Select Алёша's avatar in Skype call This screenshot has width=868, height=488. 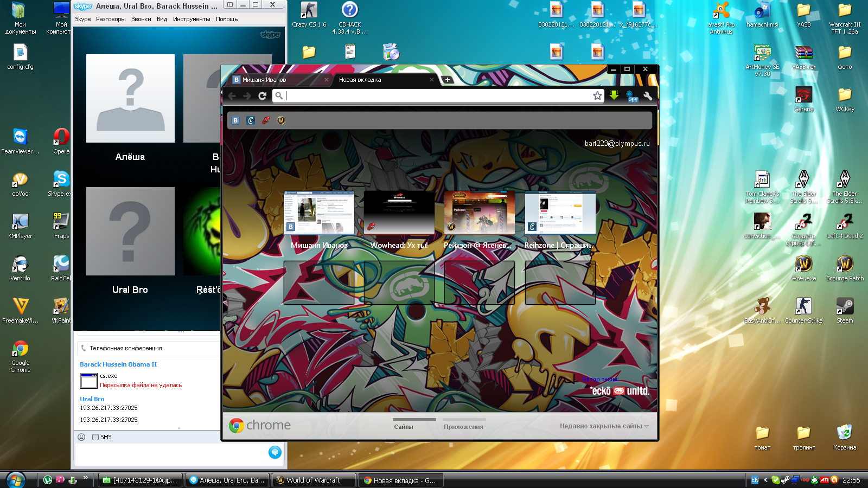130,98
